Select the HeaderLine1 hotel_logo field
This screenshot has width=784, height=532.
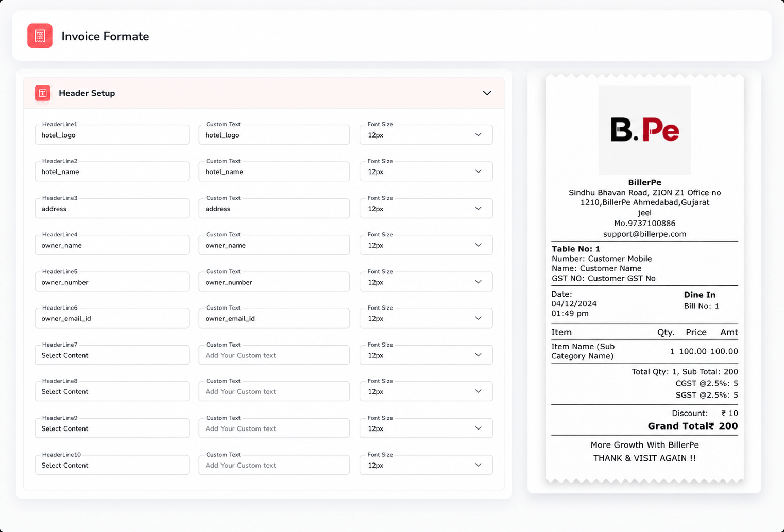click(x=112, y=135)
